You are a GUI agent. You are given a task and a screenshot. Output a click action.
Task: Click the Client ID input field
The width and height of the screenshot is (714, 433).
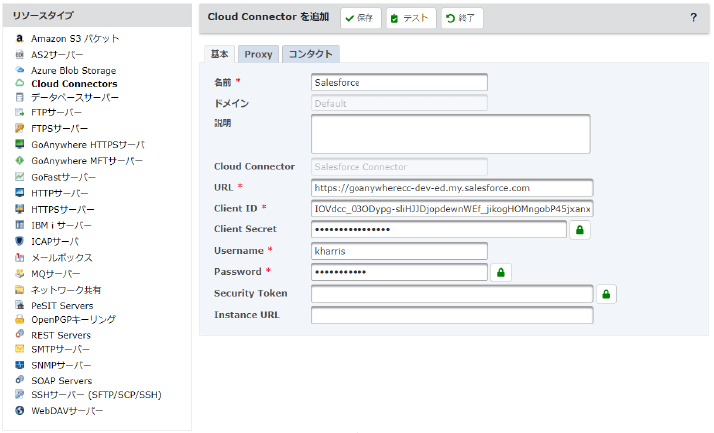click(452, 209)
